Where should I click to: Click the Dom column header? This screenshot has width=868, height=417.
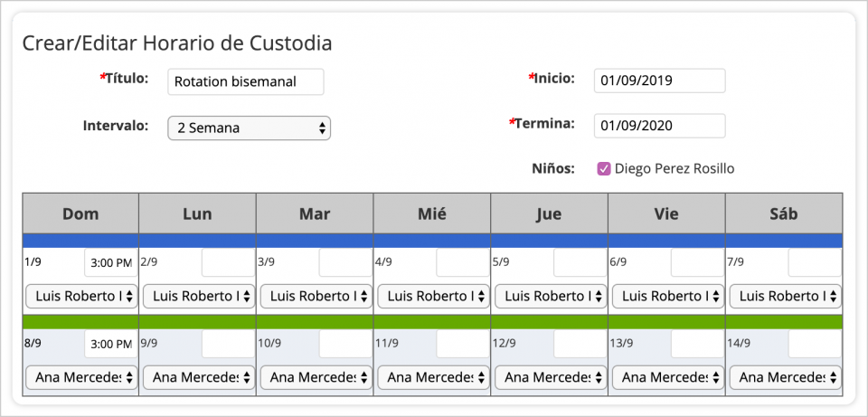80,213
